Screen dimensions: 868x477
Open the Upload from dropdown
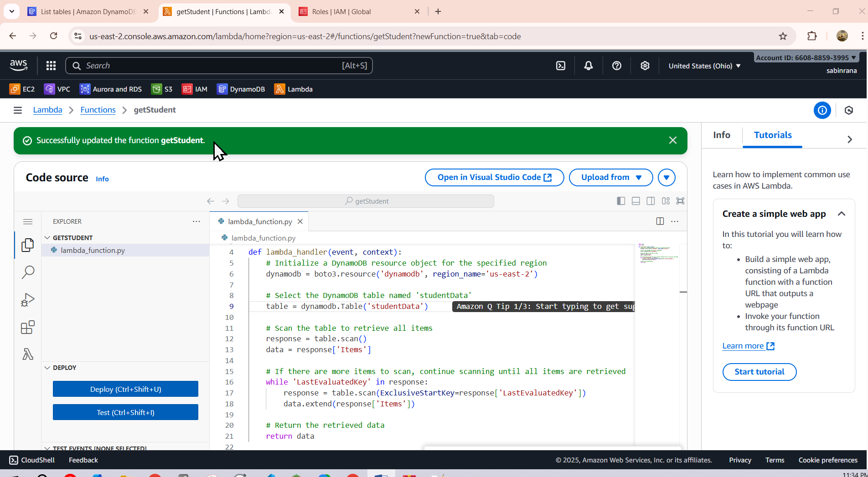(x=611, y=178)
